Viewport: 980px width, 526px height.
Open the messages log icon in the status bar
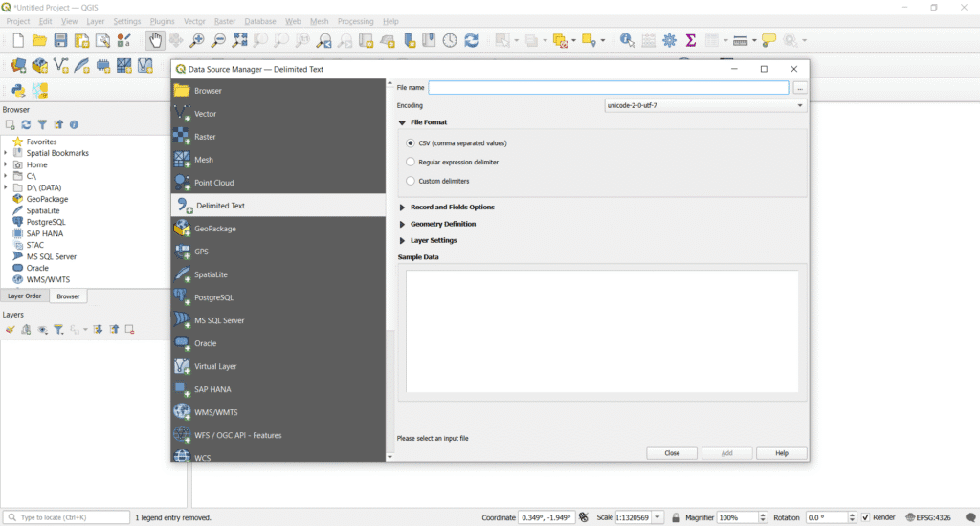point(970,517)
